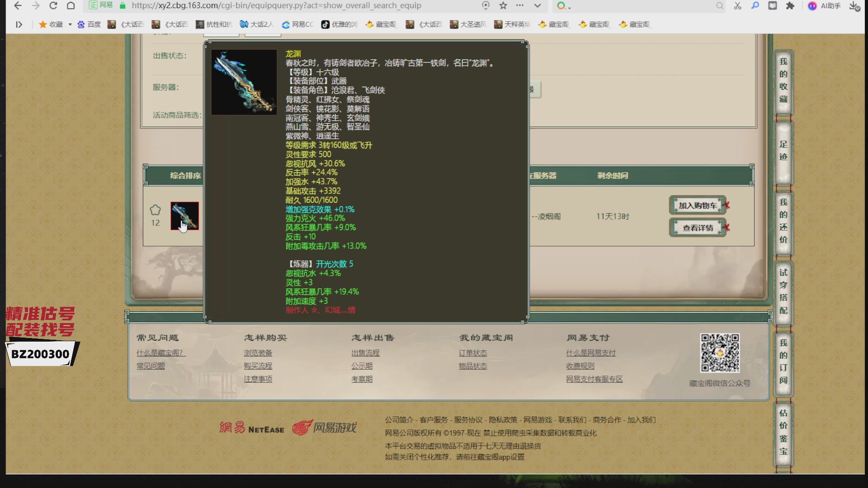The width and height of the screenshot is (868, 488).
Task: Open 购买流程 link
Action: pos(258,366)
